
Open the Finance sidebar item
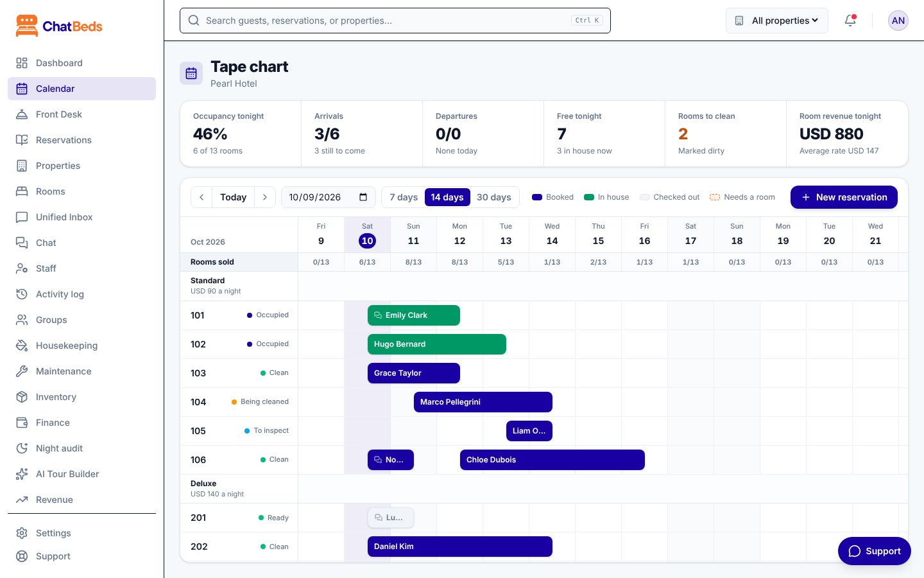pyautogui.click(x=81, y=423)
